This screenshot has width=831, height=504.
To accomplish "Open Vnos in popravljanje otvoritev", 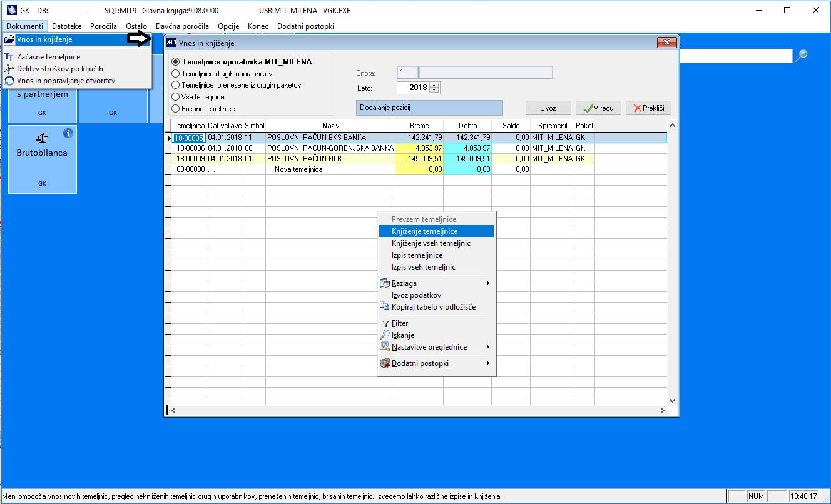I will pyautogui.click(x=66, y=81).
